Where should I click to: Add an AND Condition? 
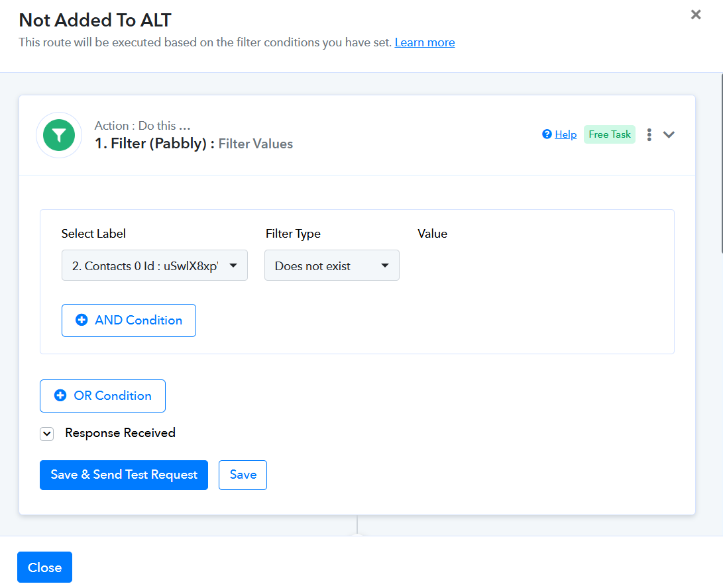coord(129,320)
